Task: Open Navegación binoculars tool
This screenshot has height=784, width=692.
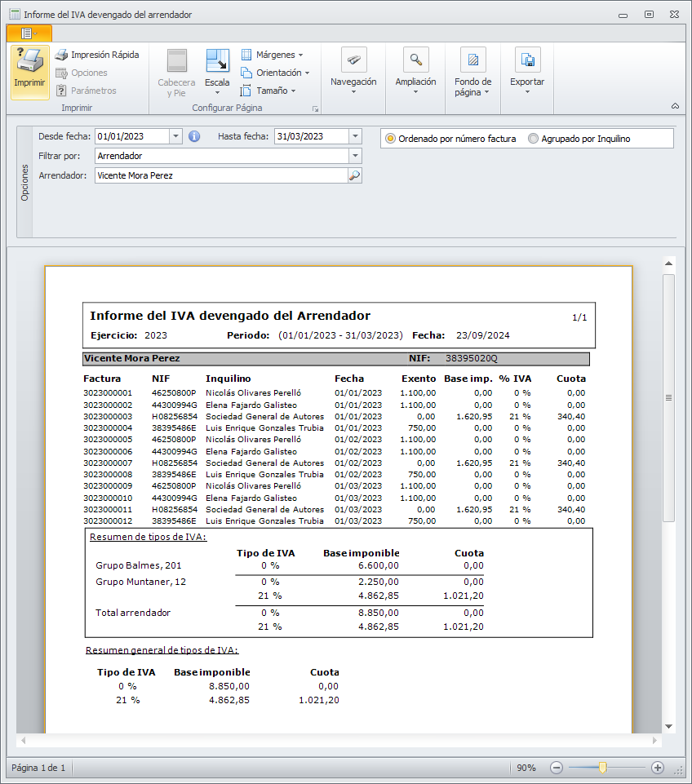Action: pyautogui.click(x=353, y=60)
